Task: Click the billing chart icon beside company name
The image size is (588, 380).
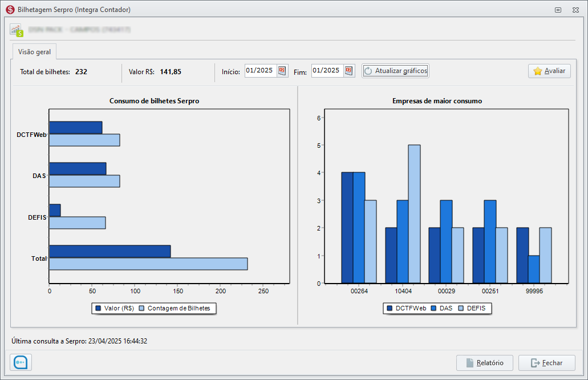Action: (17, 30)
